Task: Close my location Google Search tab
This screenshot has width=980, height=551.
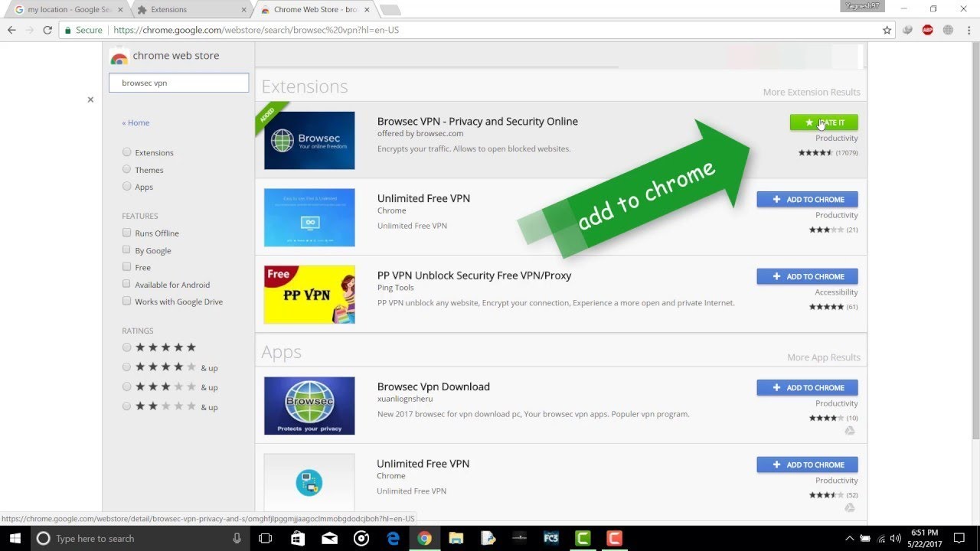Action: [119, 10]
